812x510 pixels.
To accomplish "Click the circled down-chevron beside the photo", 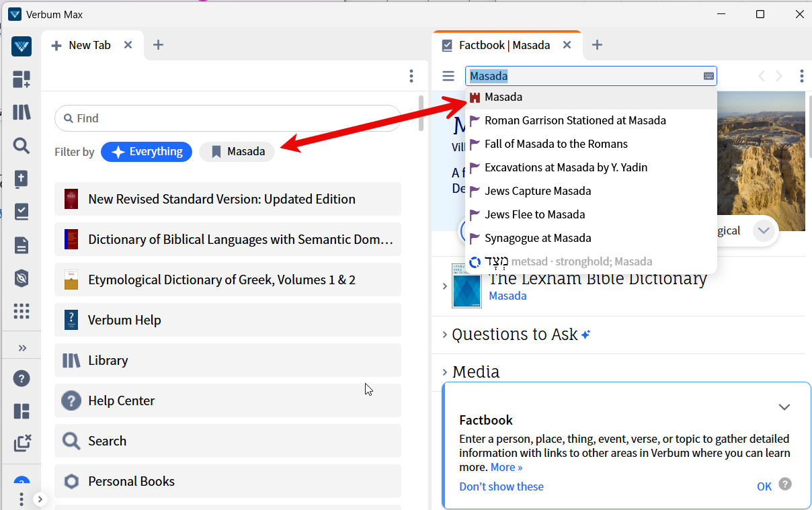I will (x=764, y=230).
